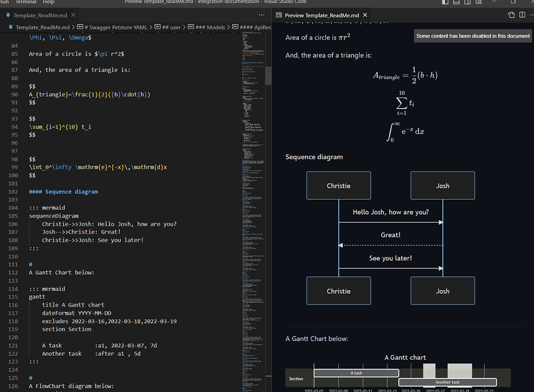The image size is (534, 392).
Task: Open the '#### ApiRes' breadcrumb segment
Action: pos(256,27)
